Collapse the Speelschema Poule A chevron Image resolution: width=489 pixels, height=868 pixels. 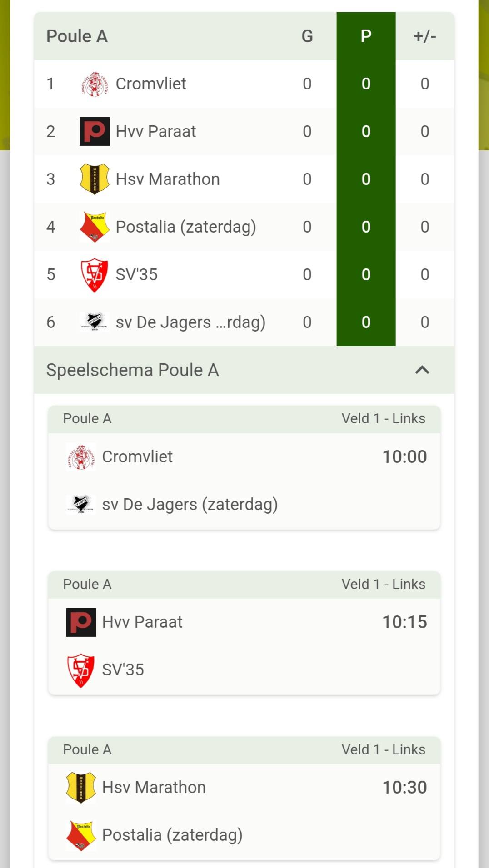422,370
